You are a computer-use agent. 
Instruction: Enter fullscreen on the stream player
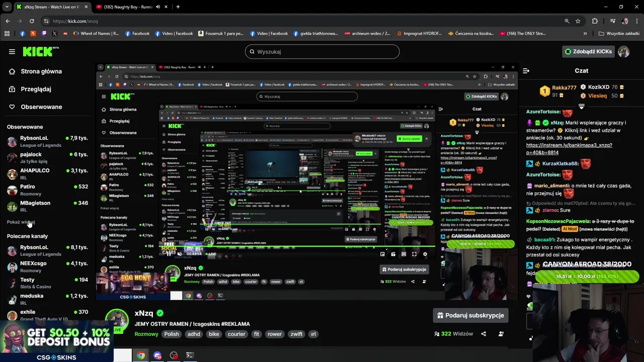(x=414, y=254)
